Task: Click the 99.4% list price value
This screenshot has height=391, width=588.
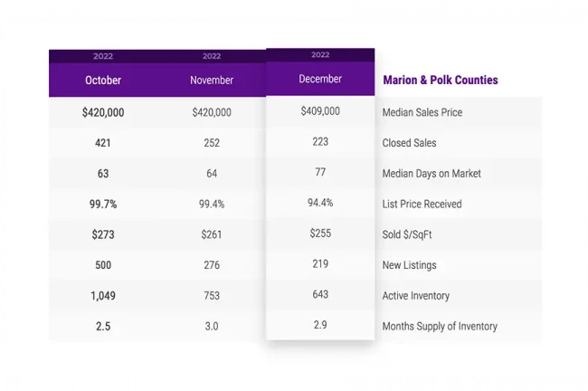Action: click(x=212, y=205)
